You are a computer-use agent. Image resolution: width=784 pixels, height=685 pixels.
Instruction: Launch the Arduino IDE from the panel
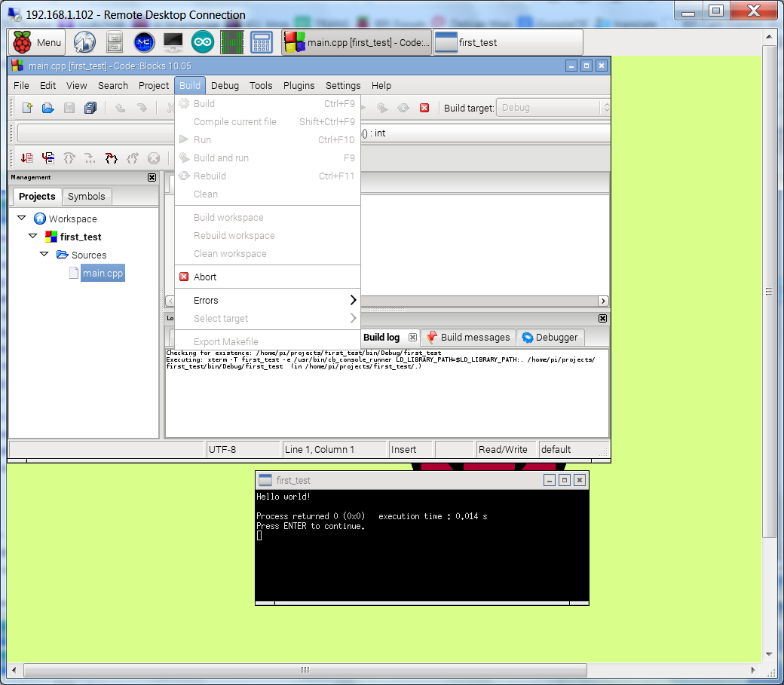(x=202, y=42)
